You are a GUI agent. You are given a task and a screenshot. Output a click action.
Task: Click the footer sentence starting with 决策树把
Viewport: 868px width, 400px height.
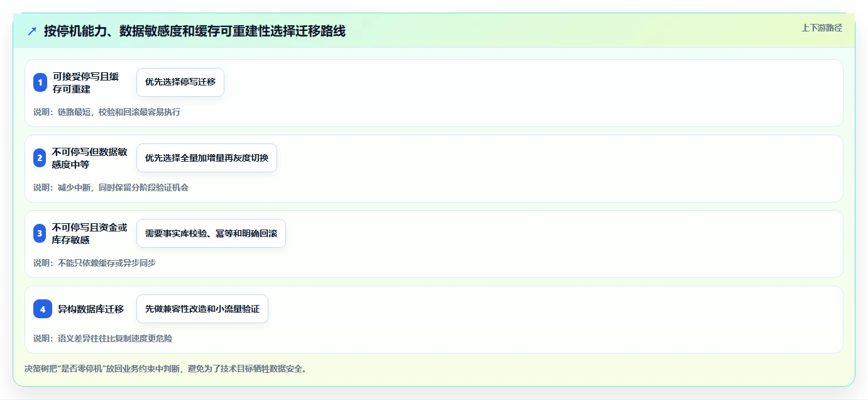point(167,369)
